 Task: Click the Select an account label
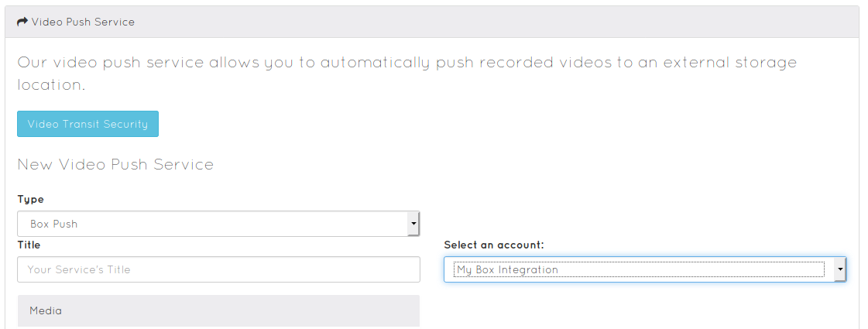(x=494, y=245)
